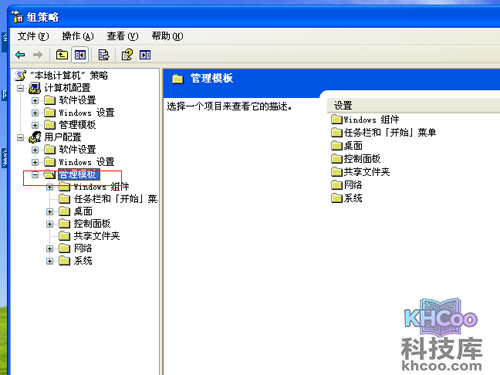Screen dimensions: 500x375
Task: Select 桌面 in the left tree
Action: click(83, 211)
